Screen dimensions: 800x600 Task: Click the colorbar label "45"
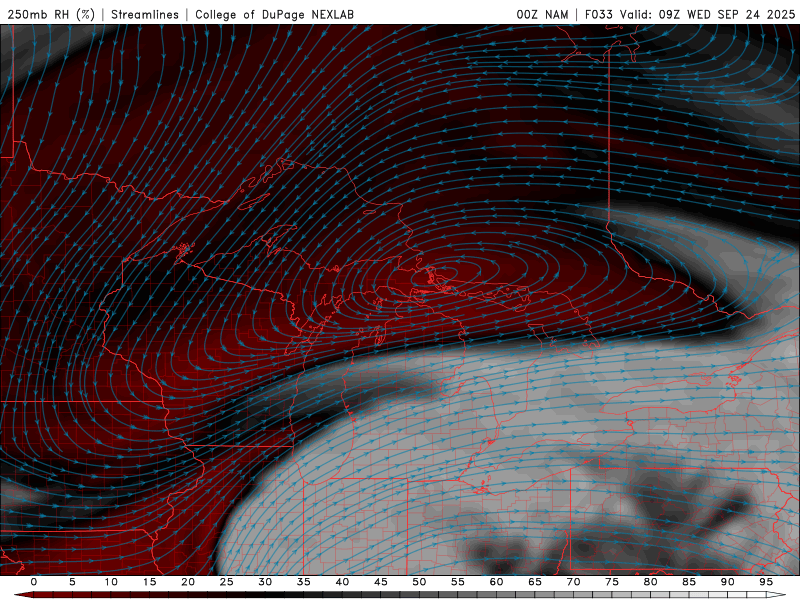click(381, 582)
